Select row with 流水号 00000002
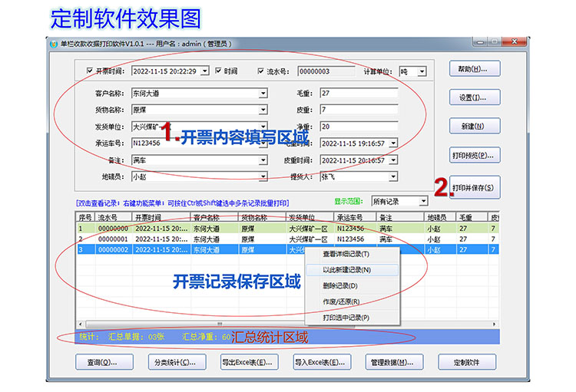576x392 pixels. [287, 249]
